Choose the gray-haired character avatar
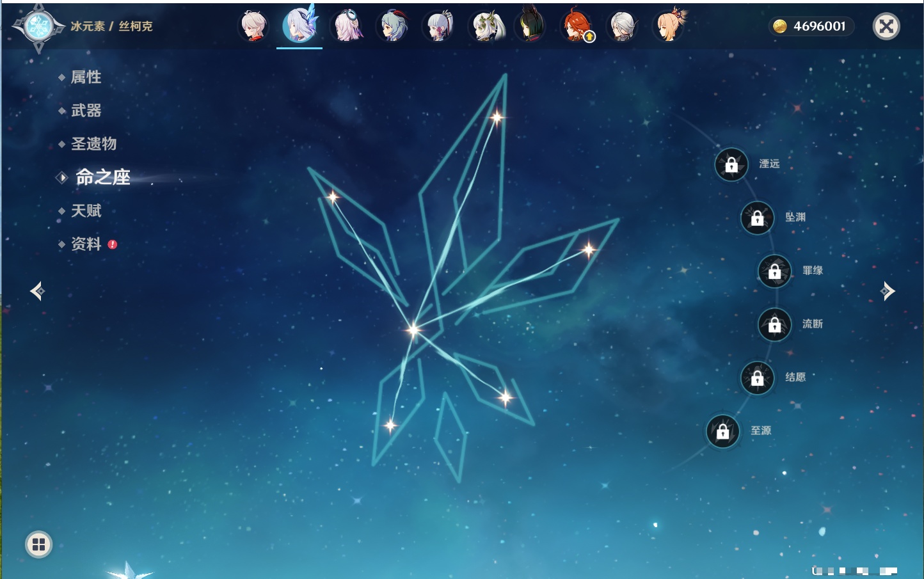The width and height of the screenshot is (924, 579). pyautogui.click(x=623, y=27)
